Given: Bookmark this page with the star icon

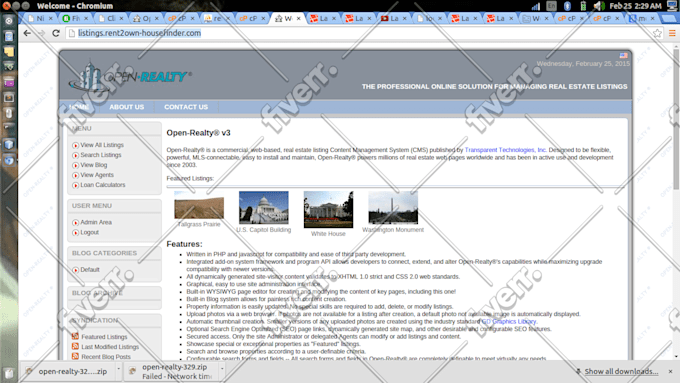Looking at the screenshot, I should (x=657, y=33).
